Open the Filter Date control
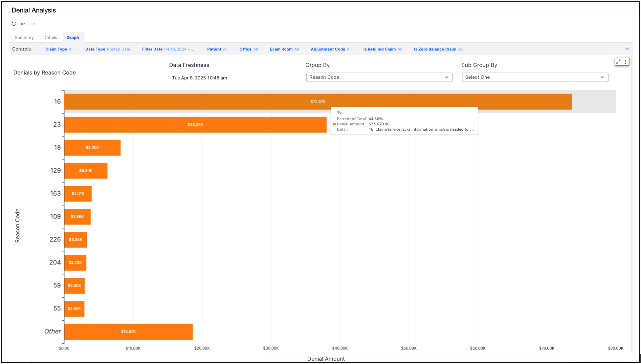The image size is (641, 364). [168, 49]
